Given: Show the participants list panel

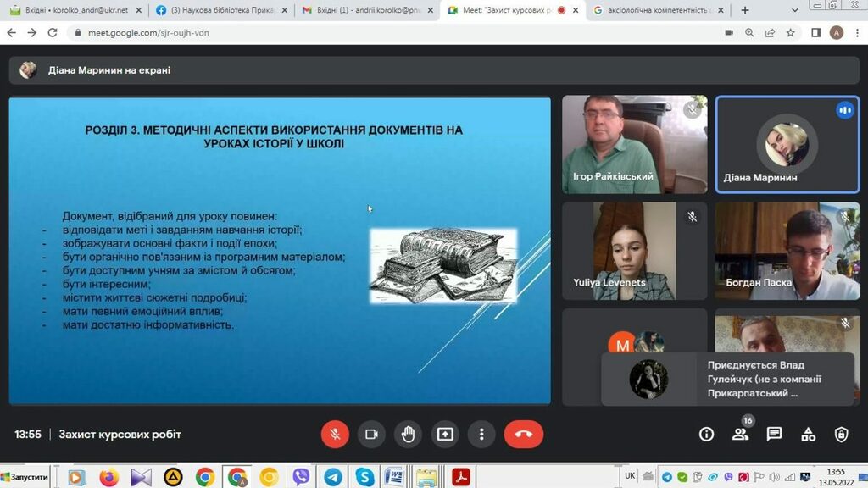Looking at the screenshot, I should click(740, 435).
